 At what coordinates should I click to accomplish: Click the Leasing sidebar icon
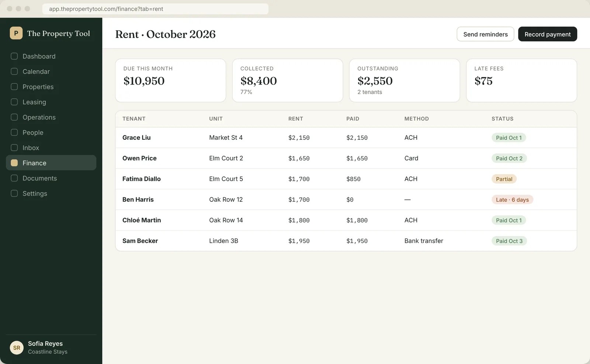pyautogui.click(x=14, y=102)
